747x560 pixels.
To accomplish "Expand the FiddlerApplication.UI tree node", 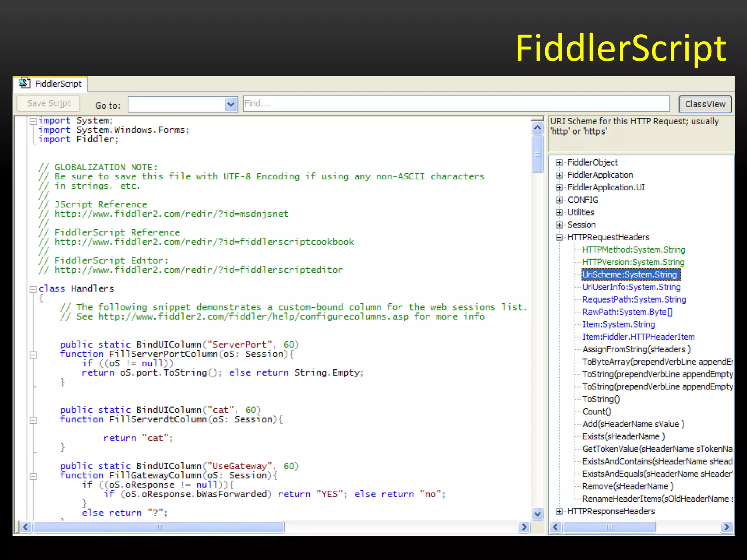I will (x=559, y=187).
